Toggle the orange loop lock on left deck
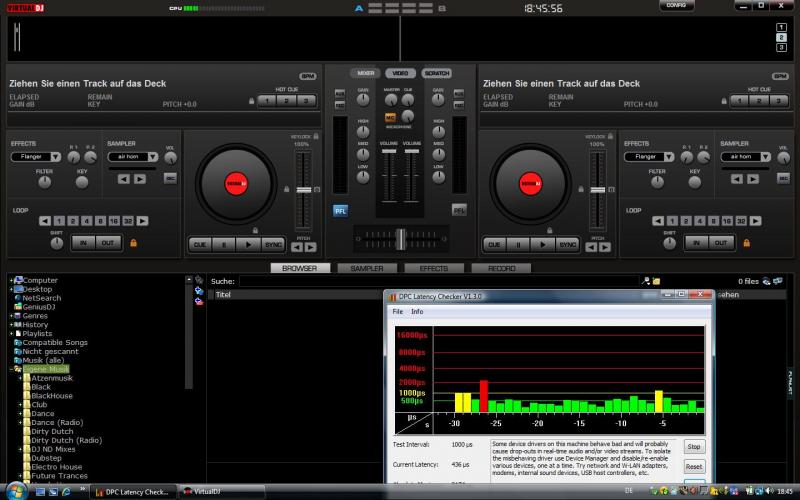Viewport: 800px width, 500px height. 134,243
